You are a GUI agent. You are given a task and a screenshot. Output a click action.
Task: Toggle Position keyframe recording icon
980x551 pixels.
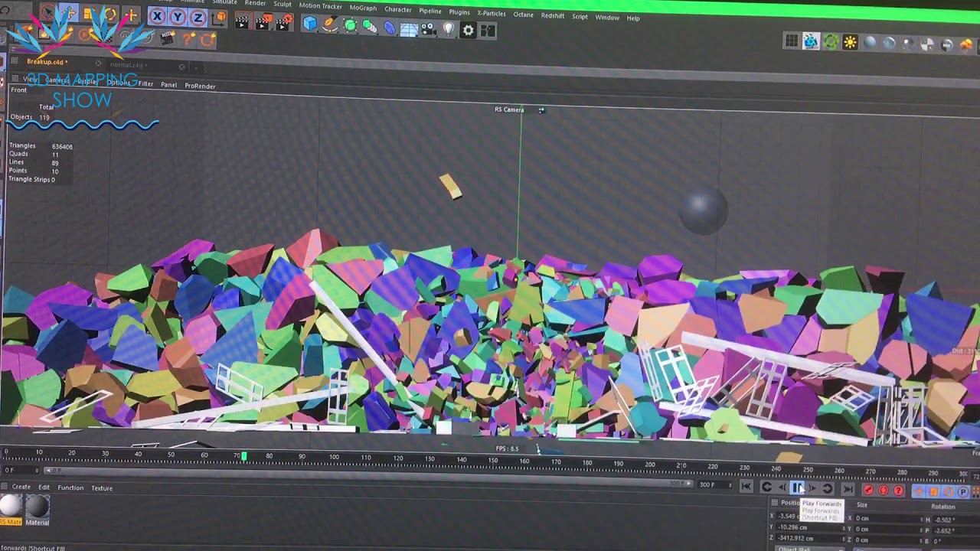(x=919, y=491)
